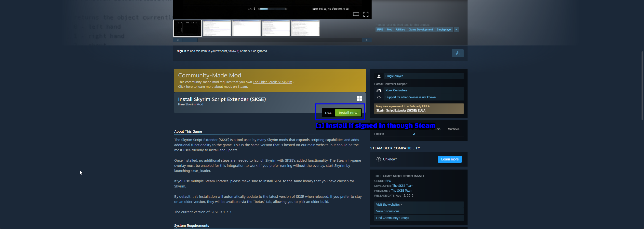Click the Free price label
Viewport: 644px width, 229px height.
pyautogui.click(x=328, y=113)
